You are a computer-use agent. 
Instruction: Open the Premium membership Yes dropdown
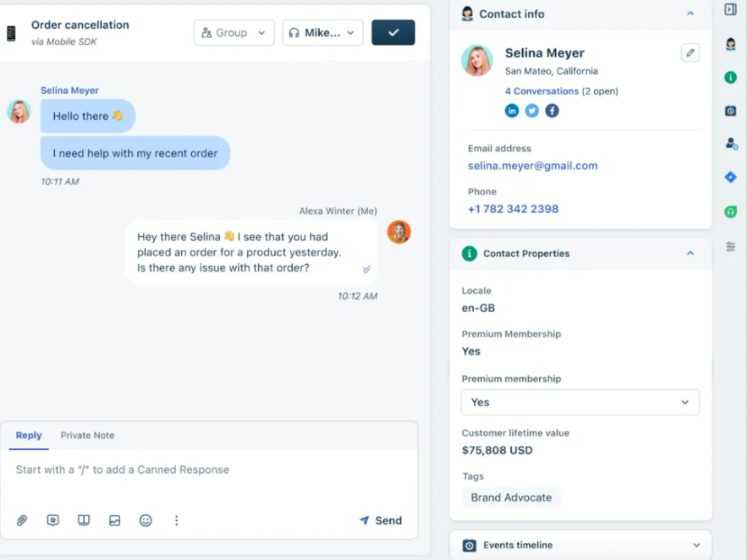580,402
